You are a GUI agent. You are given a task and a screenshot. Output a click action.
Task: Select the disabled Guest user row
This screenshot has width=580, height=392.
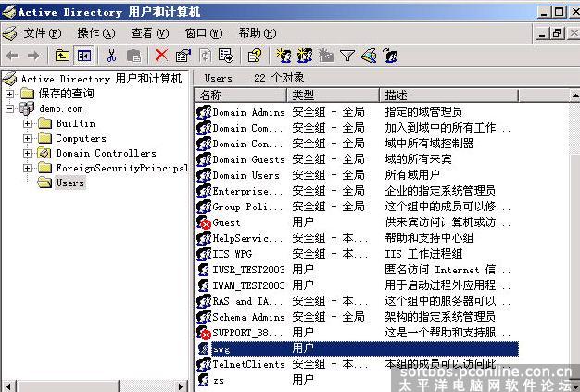coord(357,222)
